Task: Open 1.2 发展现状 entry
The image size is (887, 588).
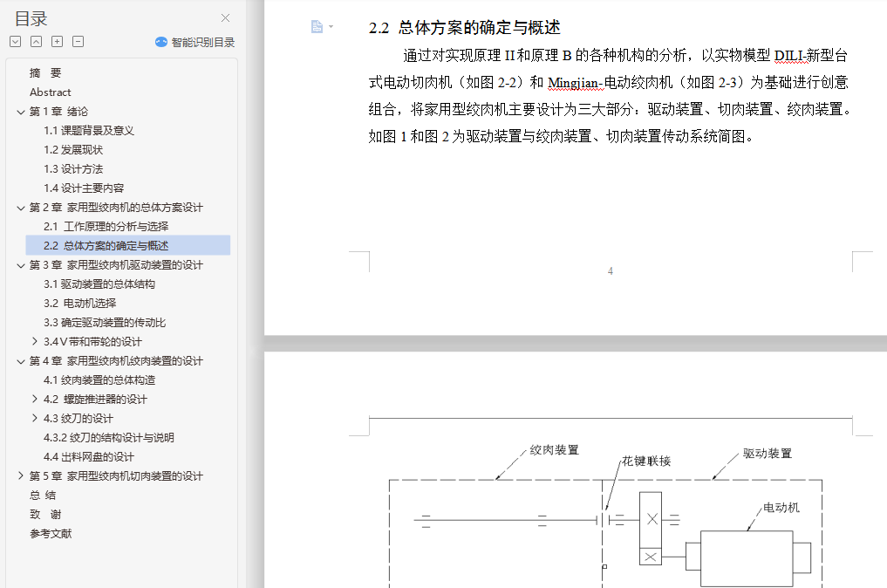Action: (73, 150)
